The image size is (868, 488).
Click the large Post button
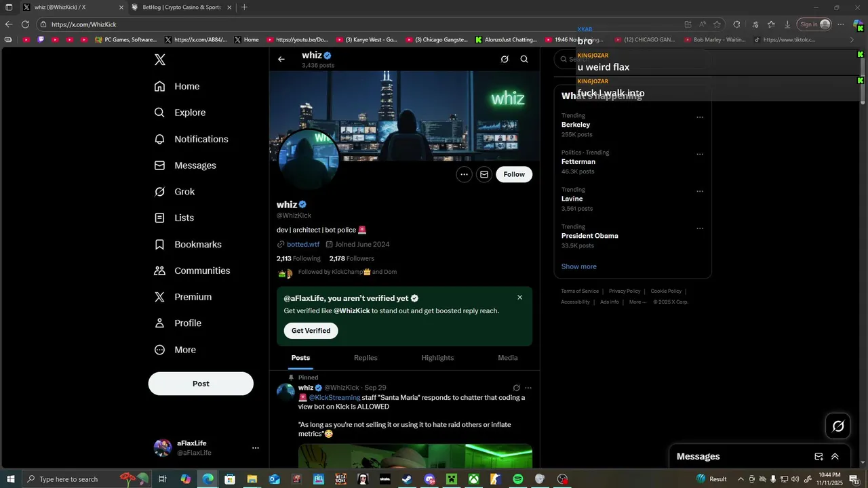coord(201,384)
